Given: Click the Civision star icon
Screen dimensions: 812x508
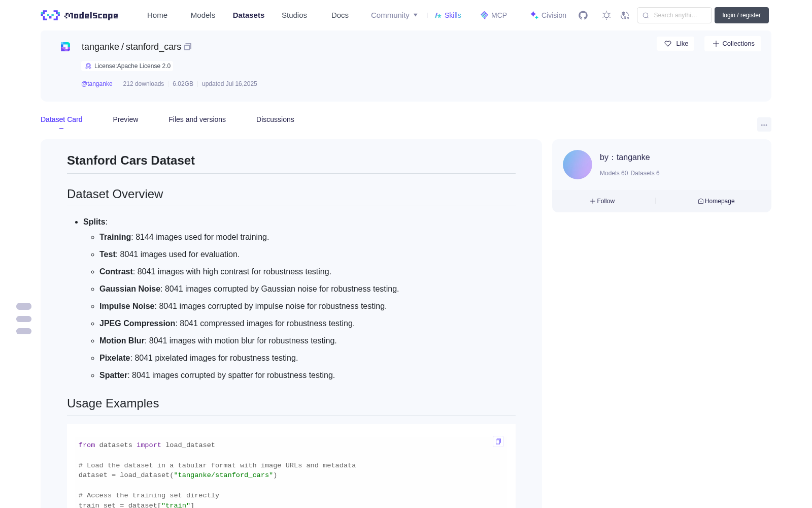Looking at the screenshot, I should click(x=534, y=15).
